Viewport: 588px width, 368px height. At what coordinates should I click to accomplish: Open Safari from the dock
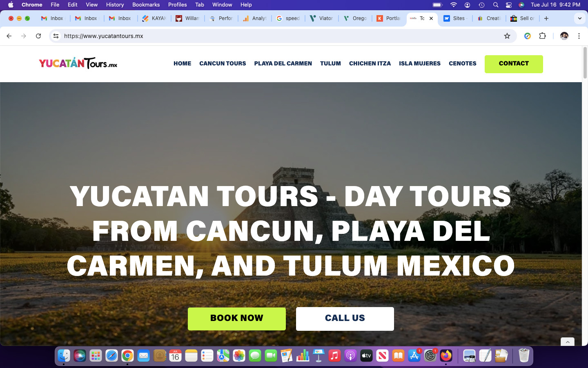(x=111, y=356)
